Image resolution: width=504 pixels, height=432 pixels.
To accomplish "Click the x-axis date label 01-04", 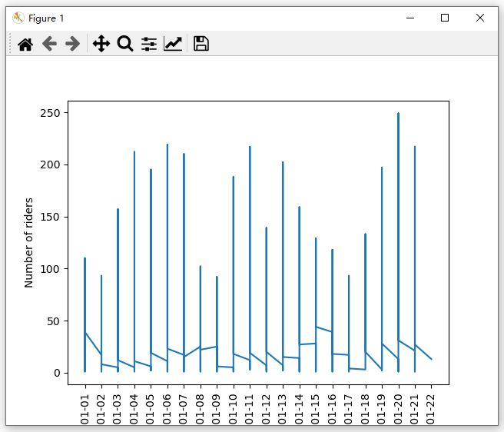I will (134, 409).
